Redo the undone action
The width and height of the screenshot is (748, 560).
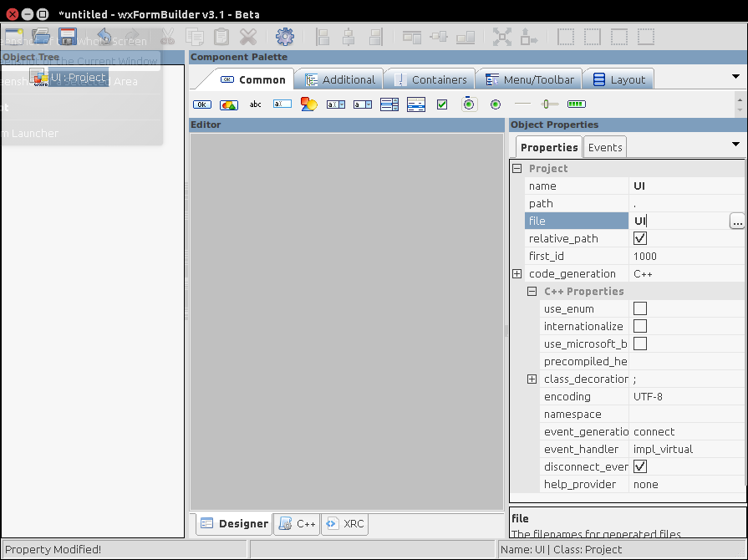click(132, 37)
